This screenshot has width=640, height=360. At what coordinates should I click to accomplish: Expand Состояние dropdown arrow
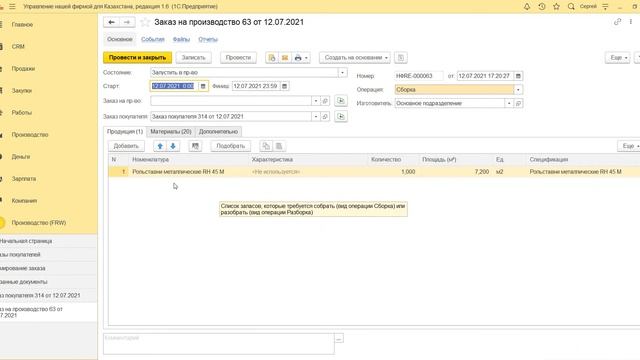click(342, 73)
